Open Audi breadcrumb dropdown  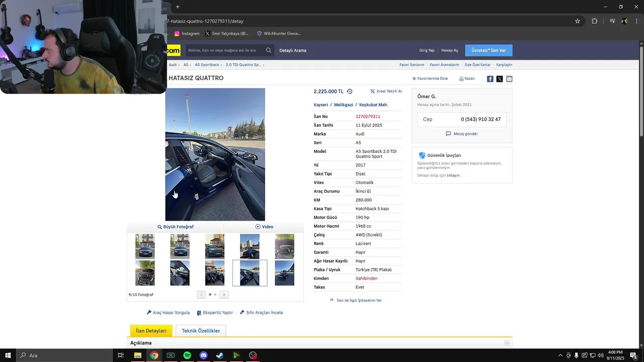click(x=174, y=65)
